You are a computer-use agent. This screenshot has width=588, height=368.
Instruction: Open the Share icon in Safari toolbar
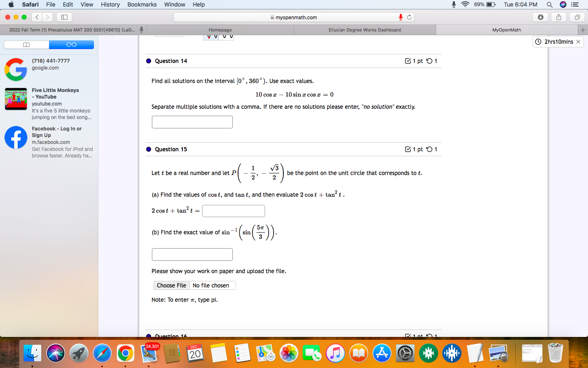pos(559,17)
